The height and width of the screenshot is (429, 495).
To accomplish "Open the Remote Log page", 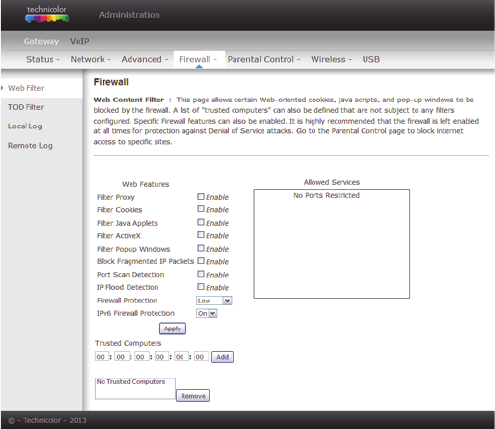I will 30,146.
